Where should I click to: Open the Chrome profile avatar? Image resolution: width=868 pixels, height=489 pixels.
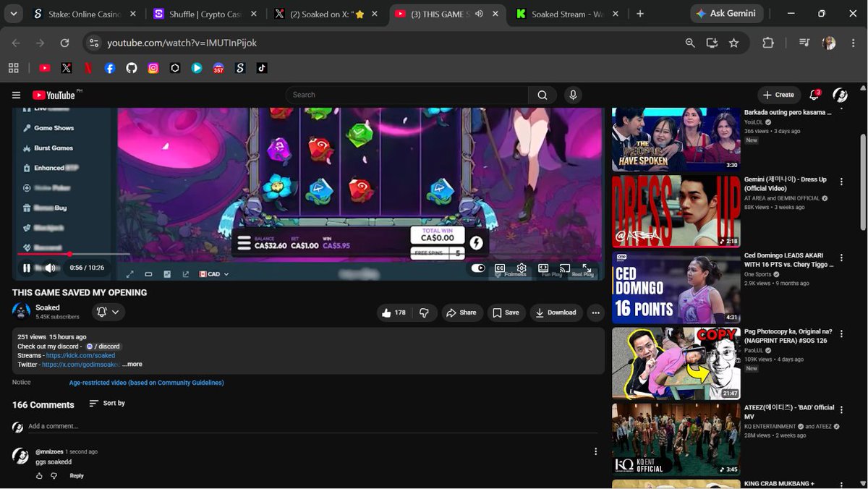pos(829,43)
